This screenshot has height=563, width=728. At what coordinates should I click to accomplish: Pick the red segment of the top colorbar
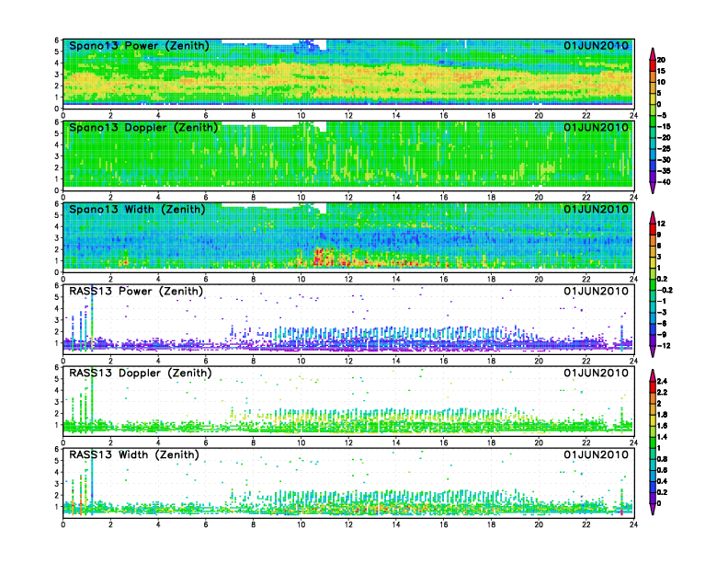[653, 65]
